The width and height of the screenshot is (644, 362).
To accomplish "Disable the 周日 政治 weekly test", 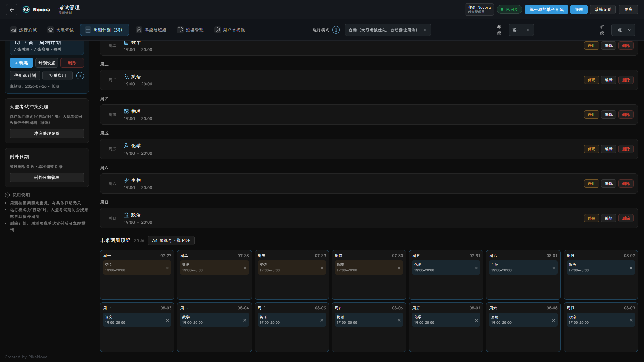I will pyautogui.click(x=591, y=218).
